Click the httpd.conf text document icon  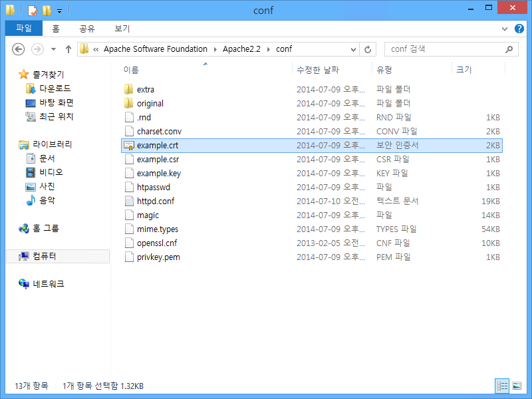click(x=129, y=201)
